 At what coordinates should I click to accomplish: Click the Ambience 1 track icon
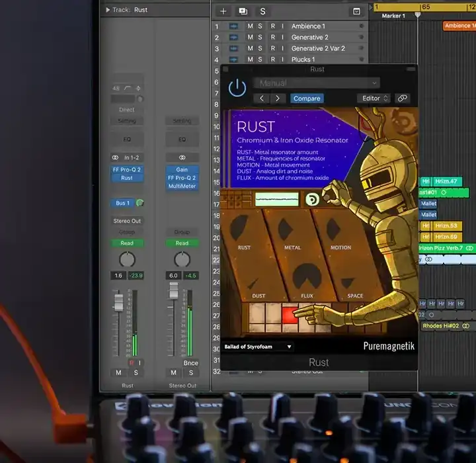click(x=233, y=26)
